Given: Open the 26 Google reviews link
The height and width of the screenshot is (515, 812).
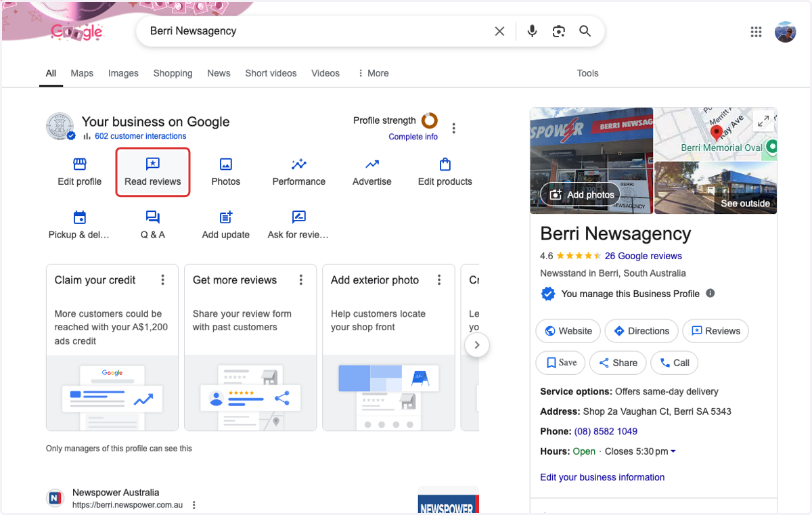Looking at the screenshot, I should (x=644, y=256).
